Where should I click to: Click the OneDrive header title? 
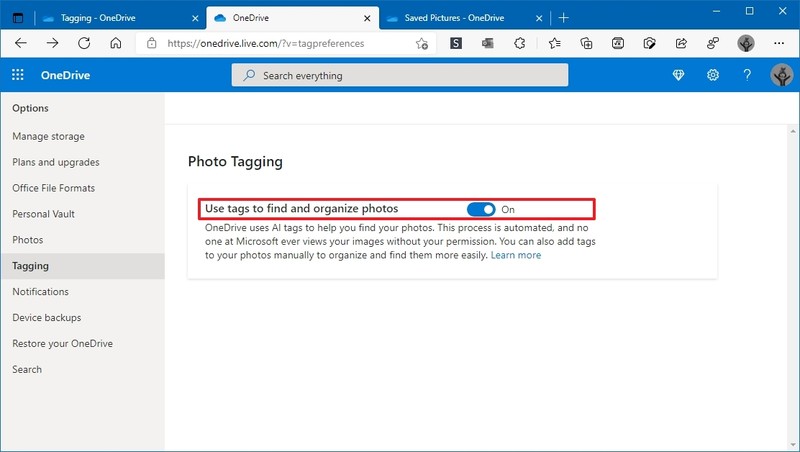point(65,75)
